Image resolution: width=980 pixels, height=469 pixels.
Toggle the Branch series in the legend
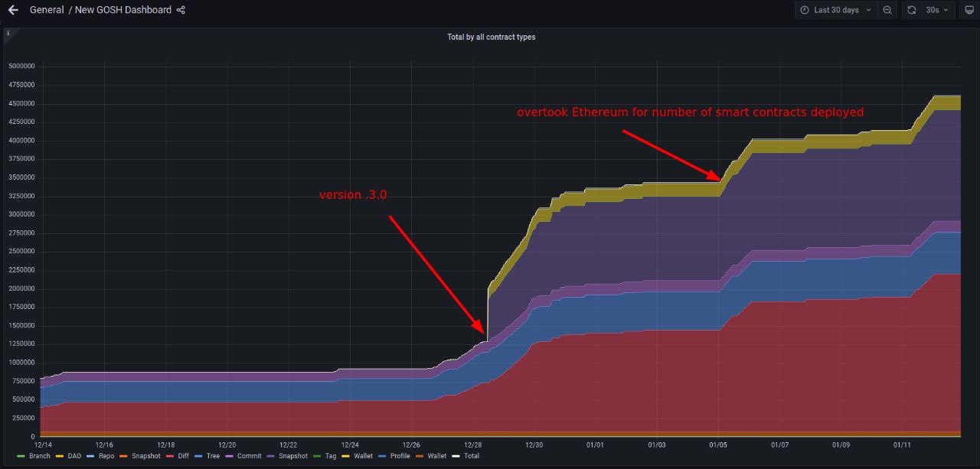click(39, 456)
